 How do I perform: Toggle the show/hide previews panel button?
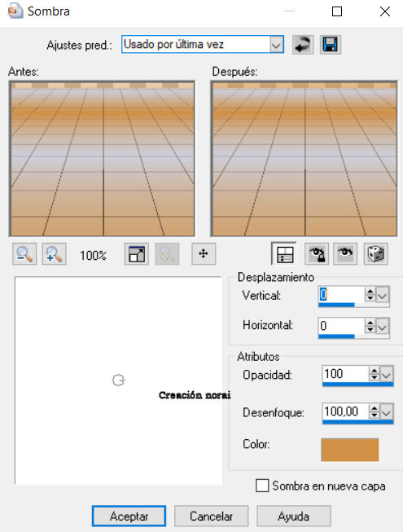(284, 254)
